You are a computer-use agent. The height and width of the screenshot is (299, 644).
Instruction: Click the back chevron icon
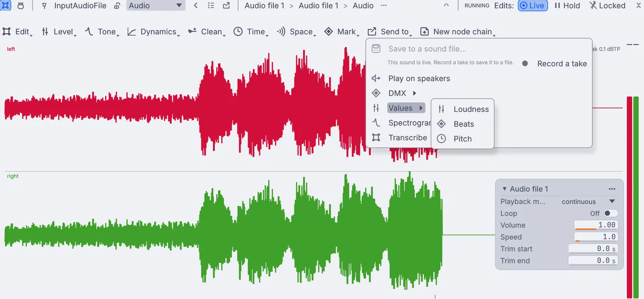196,6
